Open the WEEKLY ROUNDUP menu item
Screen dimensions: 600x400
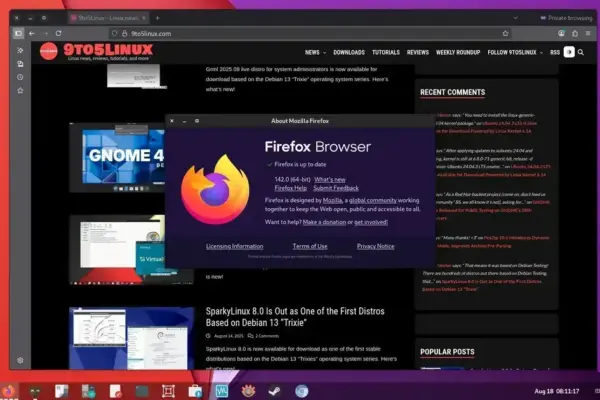(x=458, y=52)
